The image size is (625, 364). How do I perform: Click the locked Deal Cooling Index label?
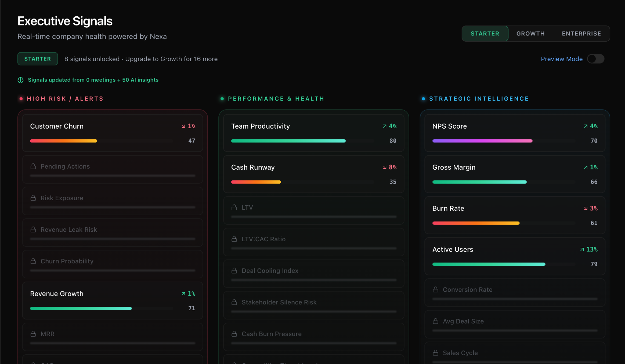270,271
